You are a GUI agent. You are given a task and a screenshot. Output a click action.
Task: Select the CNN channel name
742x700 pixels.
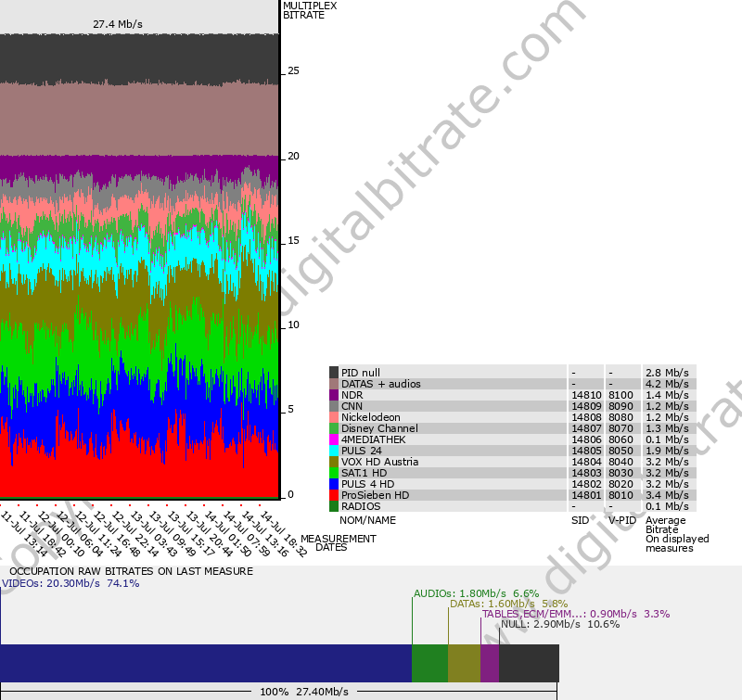(x=352, y=406)
